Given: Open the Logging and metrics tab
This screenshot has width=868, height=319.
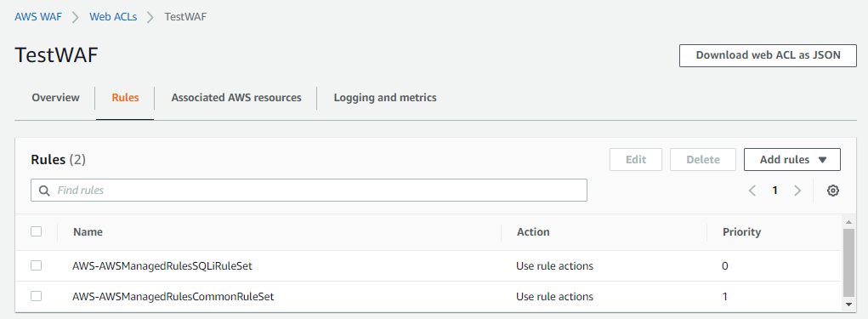Looking at the screenshot, I should pyautogui.click(x=385, y=98).
